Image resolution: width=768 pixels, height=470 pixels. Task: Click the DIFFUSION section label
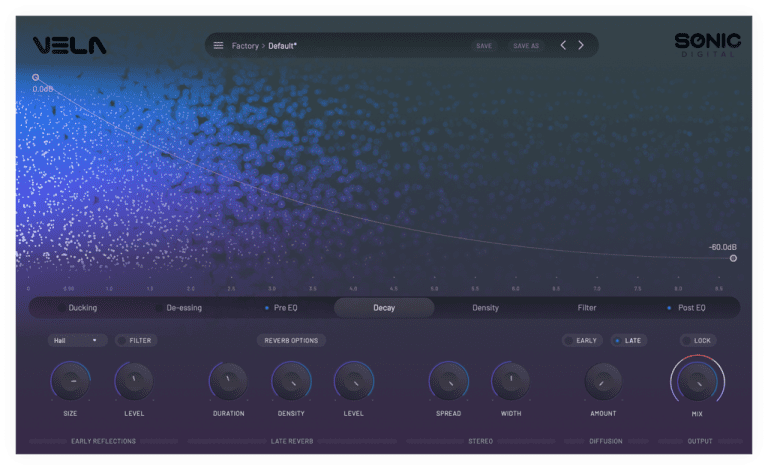tap(606, 441)
